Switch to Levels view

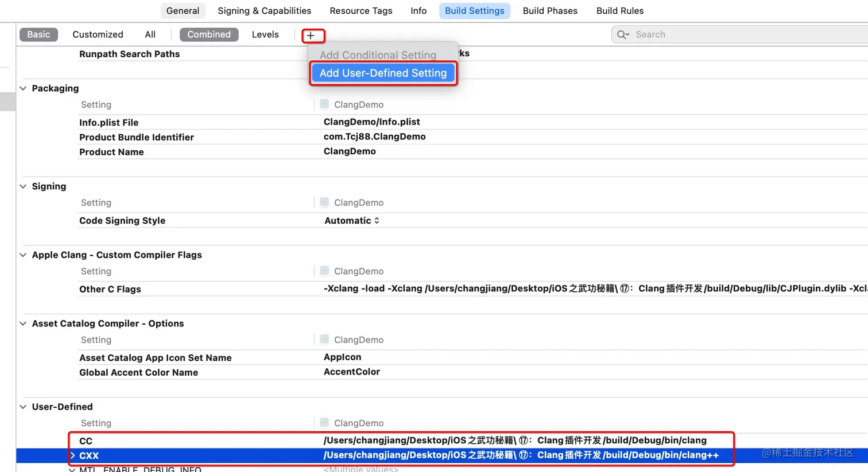(265, 34)
